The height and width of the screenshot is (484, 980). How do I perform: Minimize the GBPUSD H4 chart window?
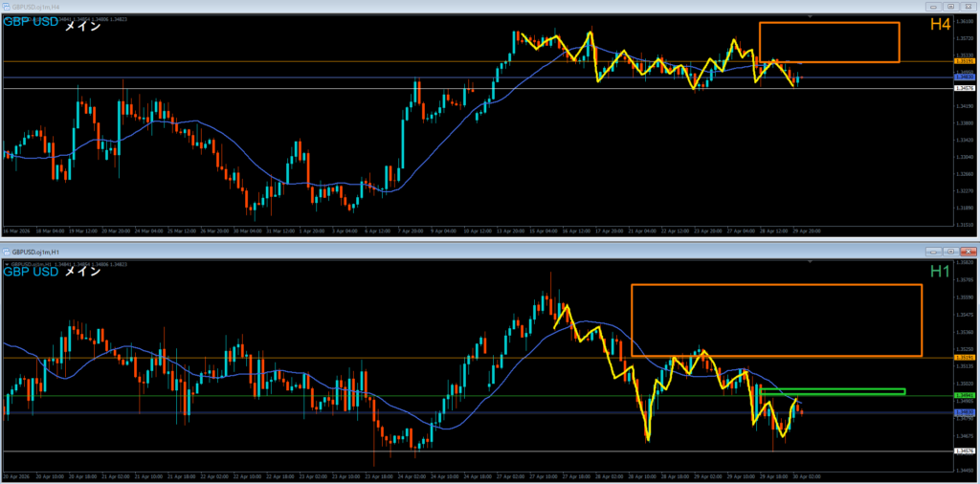pyautogui.click(x=934, y=7)
